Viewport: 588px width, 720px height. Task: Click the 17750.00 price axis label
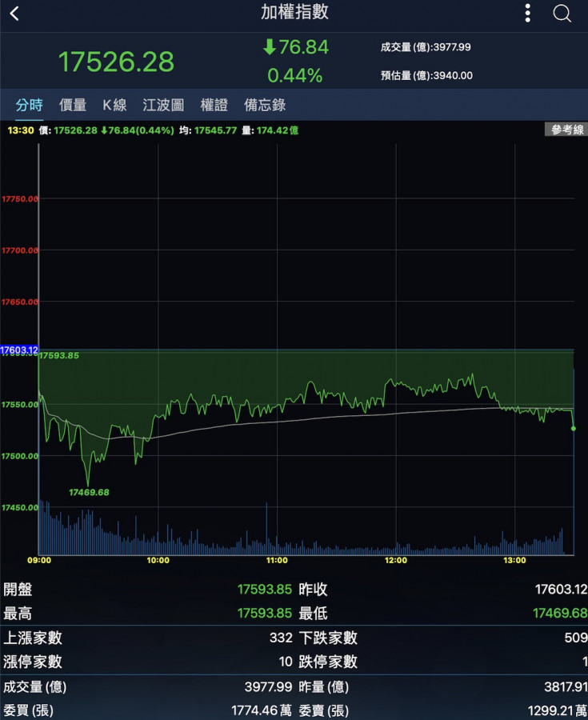(x=20, y=199)
